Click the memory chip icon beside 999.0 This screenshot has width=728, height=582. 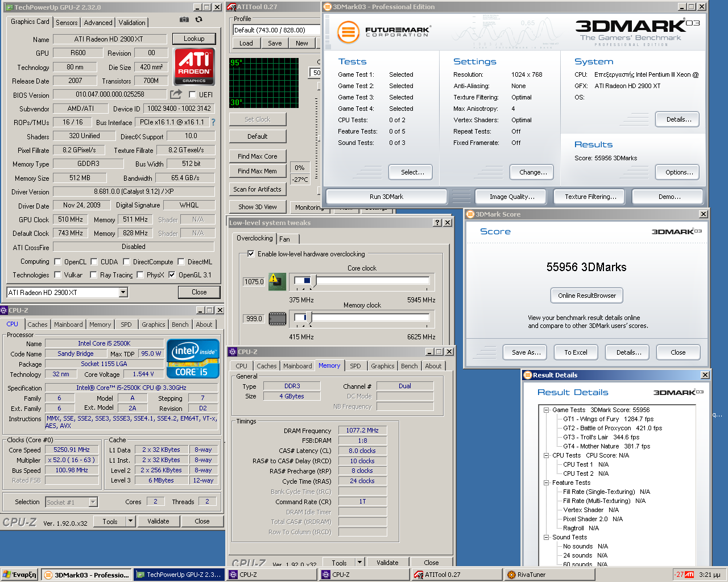[277, 318]
